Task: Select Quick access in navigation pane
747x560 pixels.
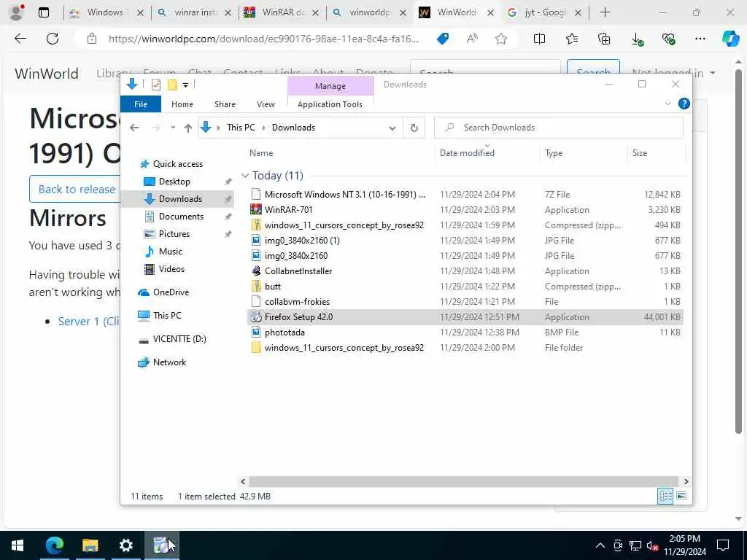Action: click(178, 164)
